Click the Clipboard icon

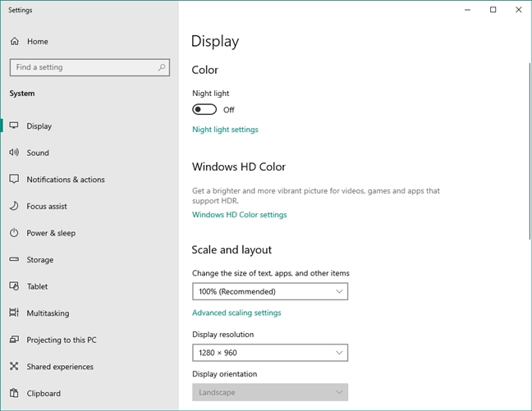[x=14, y=393]
